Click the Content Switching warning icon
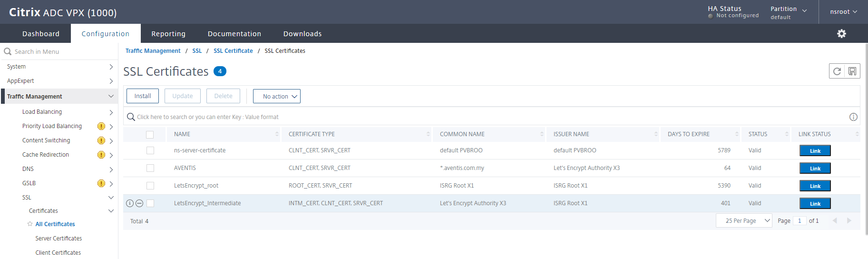 point(101,140)
